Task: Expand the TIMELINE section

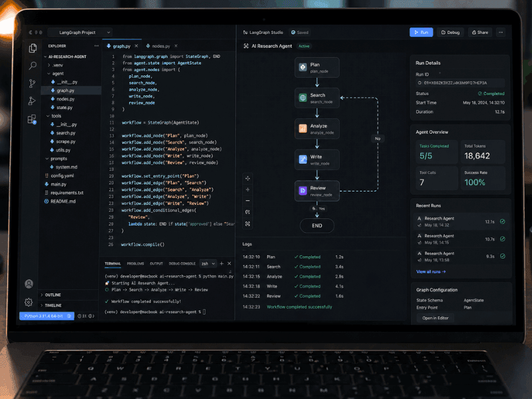Action: coord(51,305)
